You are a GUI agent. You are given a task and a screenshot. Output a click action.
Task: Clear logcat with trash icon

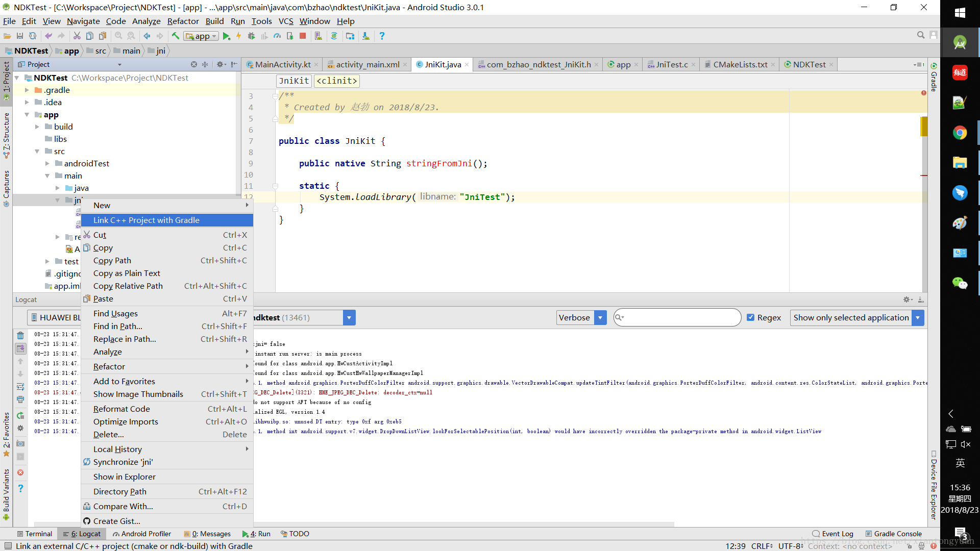(x=20, y=335)
